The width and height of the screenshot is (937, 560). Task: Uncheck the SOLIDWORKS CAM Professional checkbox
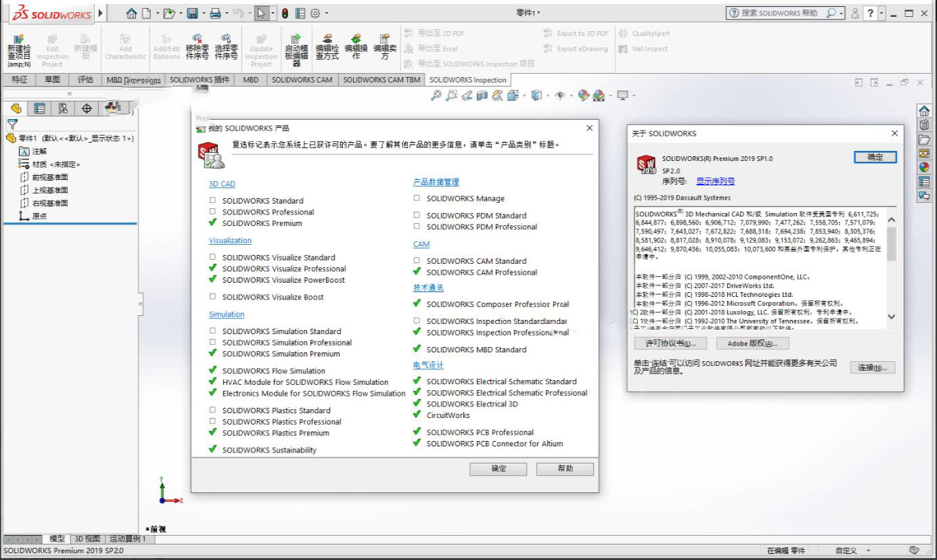click(417, 272)
